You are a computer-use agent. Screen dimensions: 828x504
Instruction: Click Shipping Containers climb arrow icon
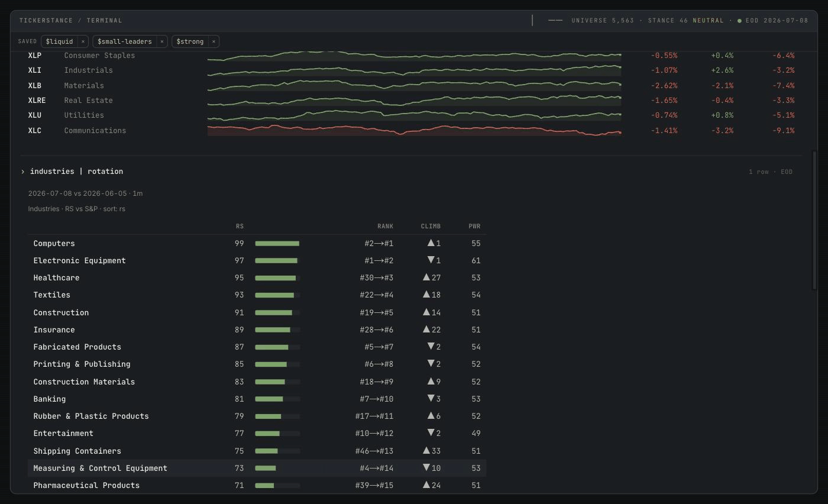426,451
